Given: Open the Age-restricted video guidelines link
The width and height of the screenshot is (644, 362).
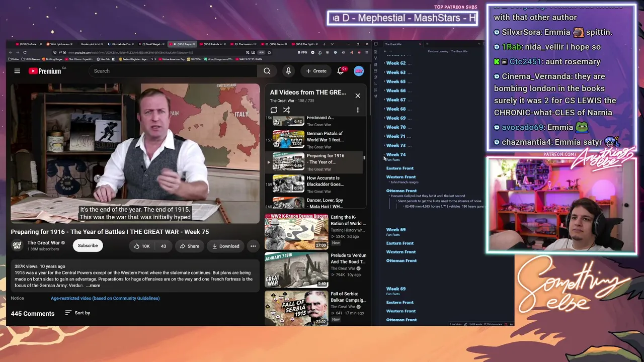Looking at the screenshot, I should [105, 298].
